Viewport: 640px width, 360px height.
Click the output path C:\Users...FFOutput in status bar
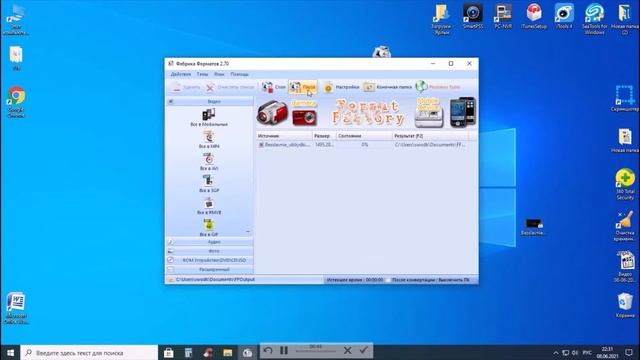click(216, 280)
